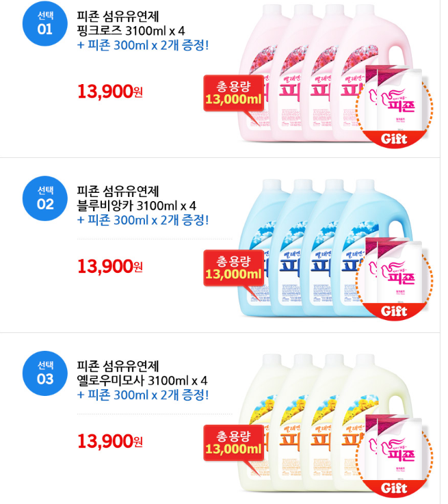Select the 13,900원 price of option 02
This screenshot has width=448, height=504.
109,266
